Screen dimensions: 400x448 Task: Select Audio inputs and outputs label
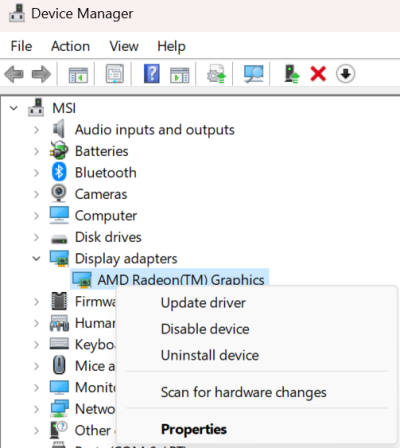click(155, 130)
